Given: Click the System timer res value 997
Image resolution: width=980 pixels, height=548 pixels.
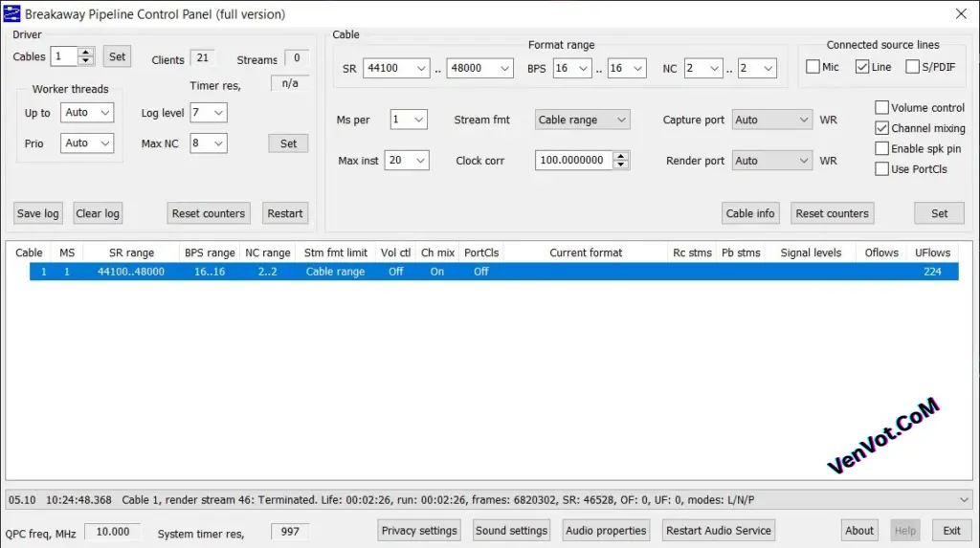Looking at the screenshot, I should click(x=290, y=532).
